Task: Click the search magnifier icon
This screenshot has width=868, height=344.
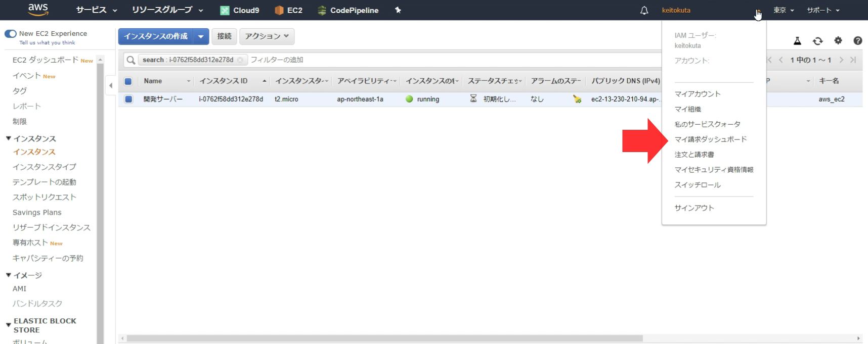Action: [131, 60]
